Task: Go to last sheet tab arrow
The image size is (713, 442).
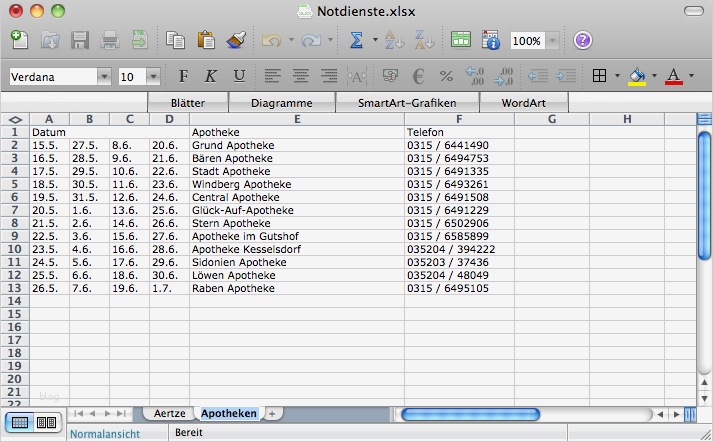Action: pos(121,413)
